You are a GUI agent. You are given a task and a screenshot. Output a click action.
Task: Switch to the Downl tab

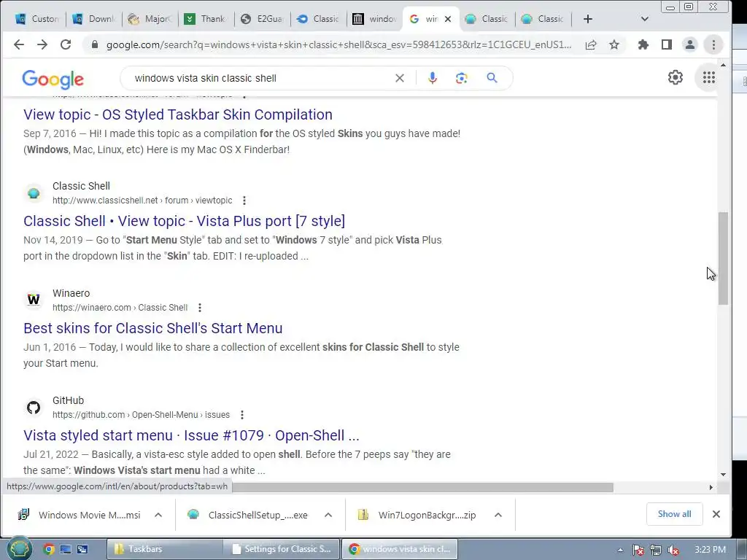tap(94, 19)
